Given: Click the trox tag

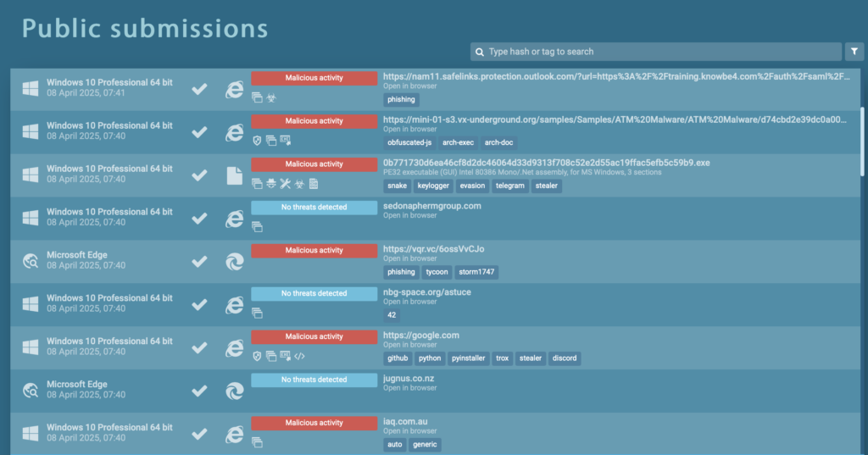Looking at the screenshot, I should 502,358.
